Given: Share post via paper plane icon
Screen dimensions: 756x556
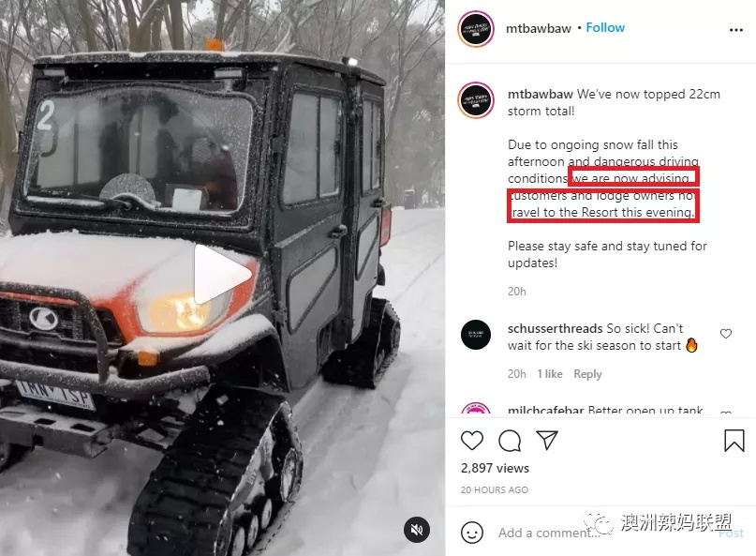Looking at the screenshot, I should coord(547,440).
